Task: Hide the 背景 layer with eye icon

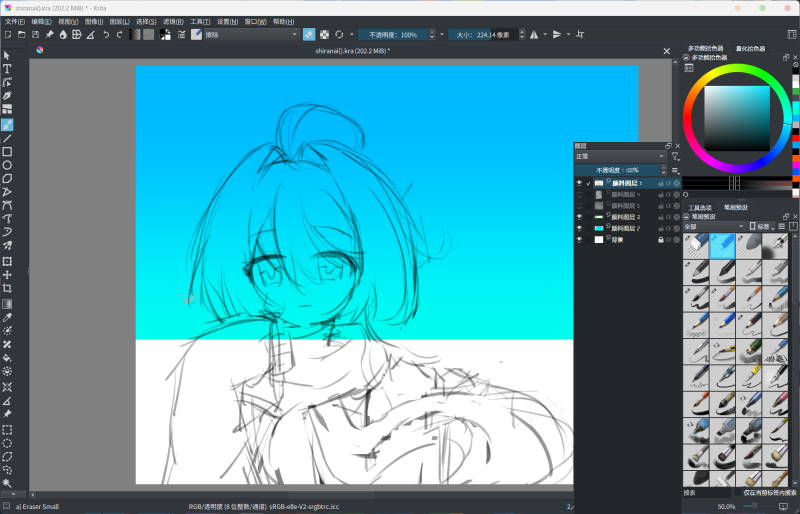Action: click(579, 239)
